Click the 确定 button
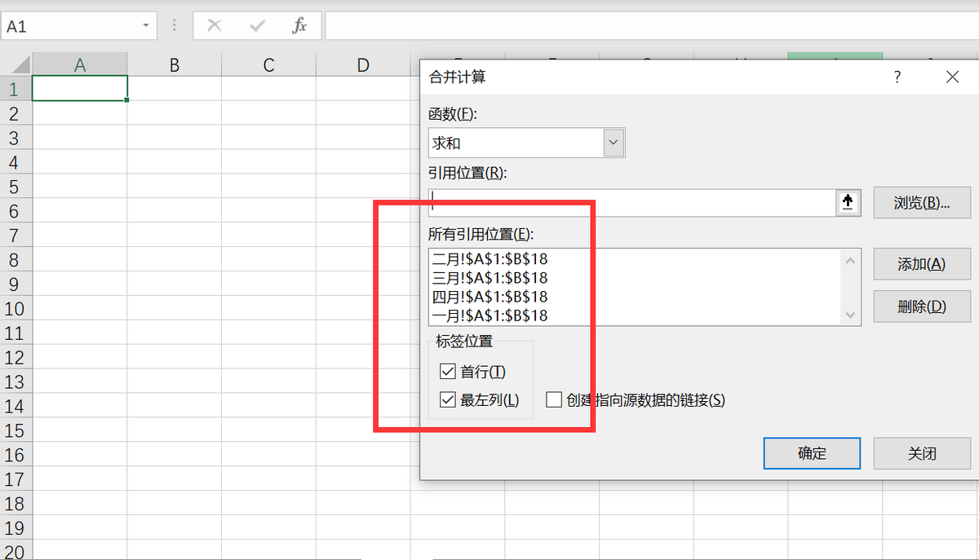This screenshot has height=560, width=979. tap(812, 454)
